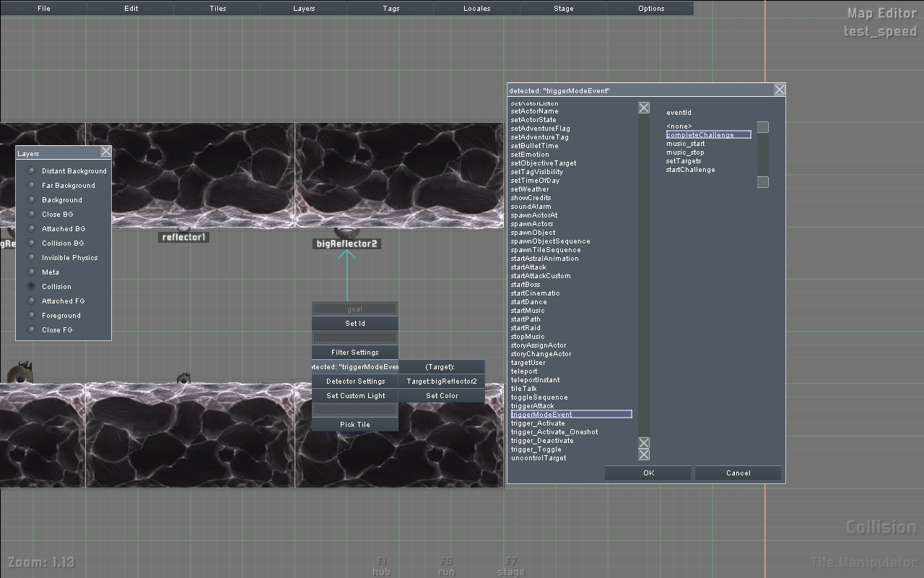This screenshot has width=924, height=578.
Task: Click Set Color in the context menu
Action: 442,396
